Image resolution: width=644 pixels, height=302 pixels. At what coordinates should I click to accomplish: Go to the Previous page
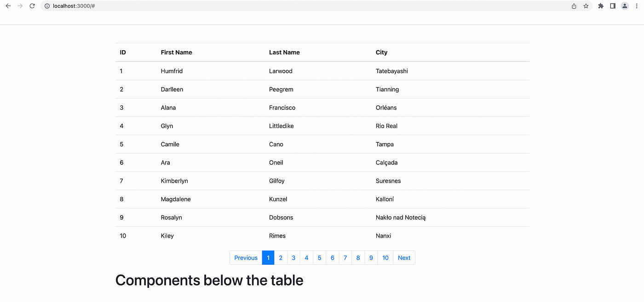pos(246,258)
